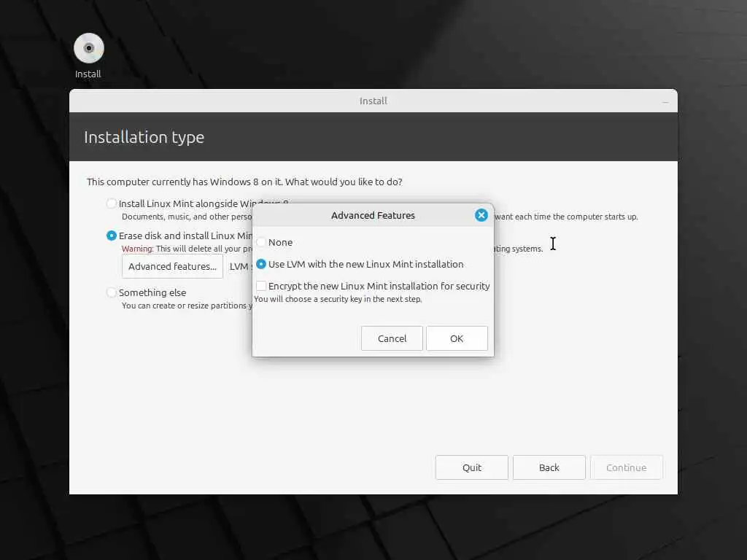Click the Install window title bar text
The height and width of the screenshot is (560, 747).
[373, 101]
